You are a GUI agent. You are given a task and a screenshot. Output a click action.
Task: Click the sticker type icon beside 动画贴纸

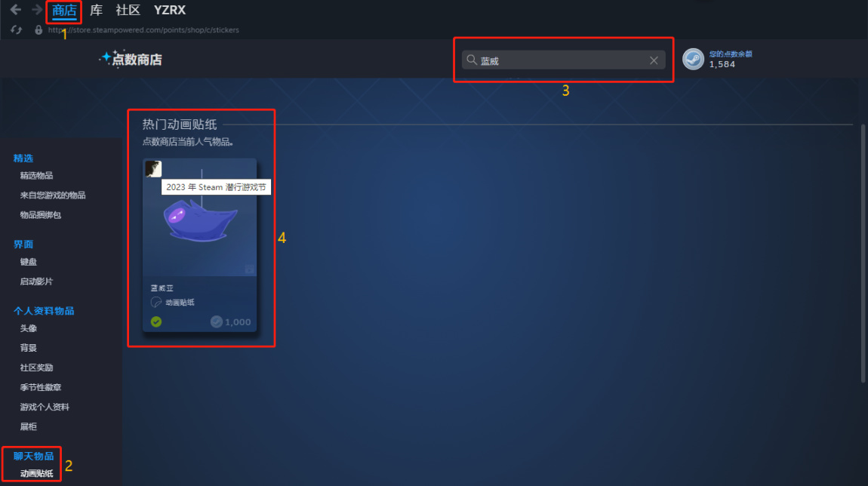pos(156,302)
